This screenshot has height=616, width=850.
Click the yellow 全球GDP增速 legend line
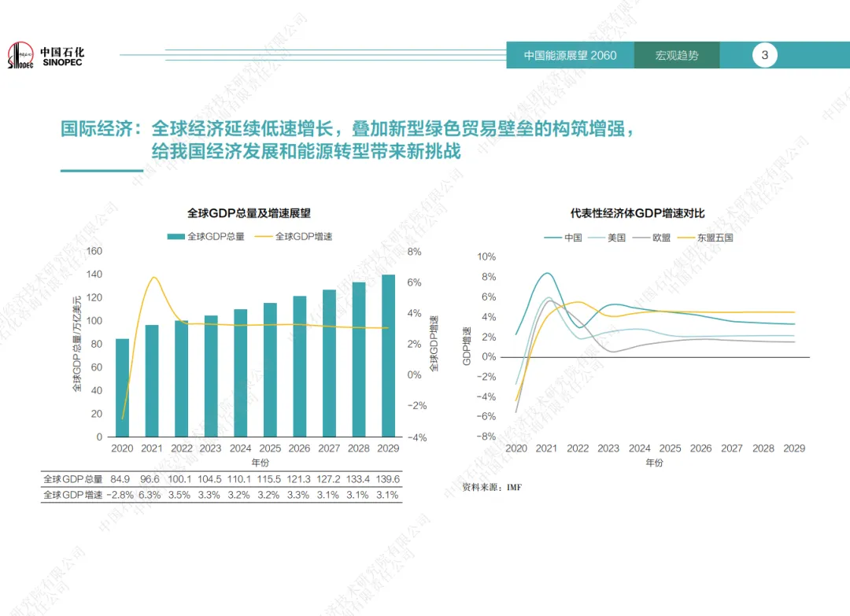(x=264, y=237)
